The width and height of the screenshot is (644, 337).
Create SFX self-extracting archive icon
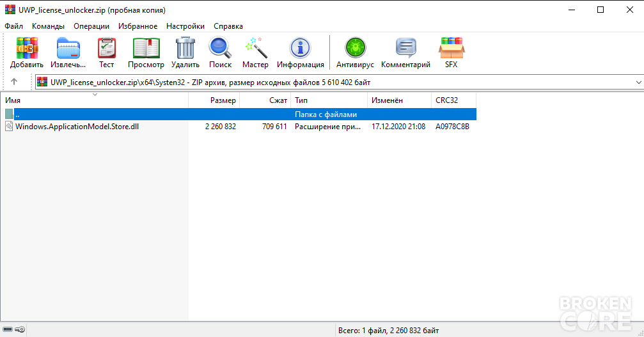coord(452,48)
